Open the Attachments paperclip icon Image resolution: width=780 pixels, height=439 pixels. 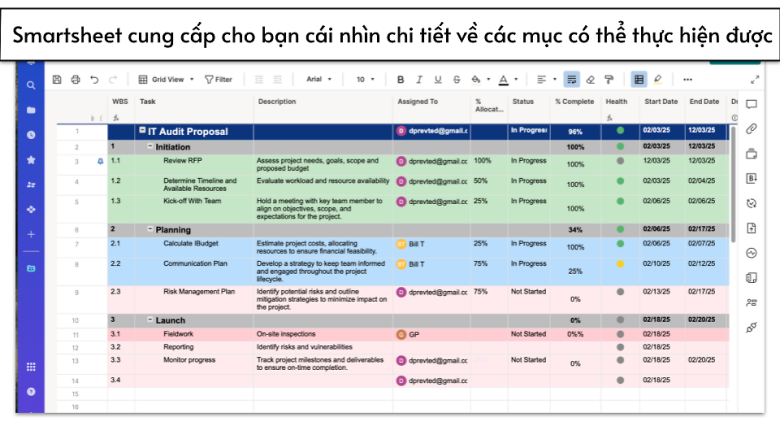pos(752,129)
